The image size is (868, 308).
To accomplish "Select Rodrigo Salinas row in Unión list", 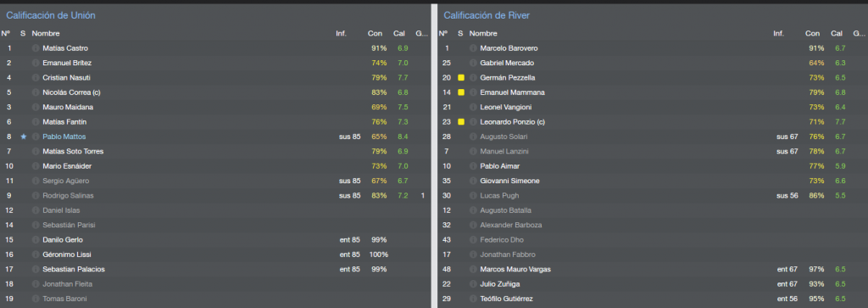I will click(214, 195).
